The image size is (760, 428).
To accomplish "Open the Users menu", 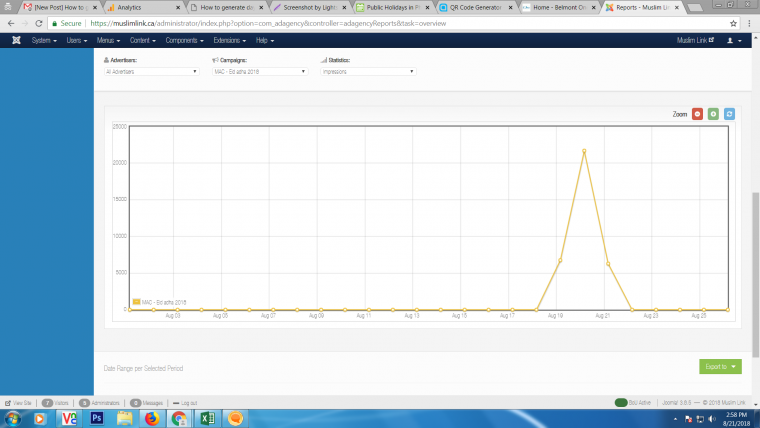I will (x=77, y=40).
